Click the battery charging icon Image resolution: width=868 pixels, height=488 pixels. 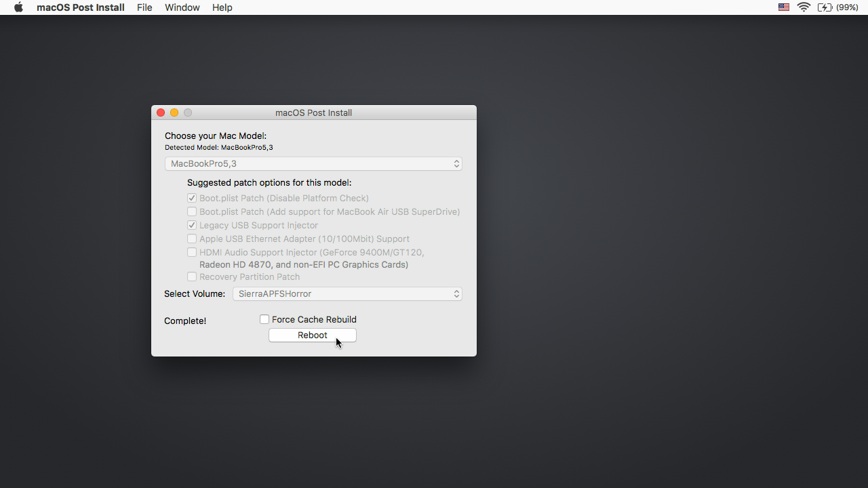(x=825, y=7)
